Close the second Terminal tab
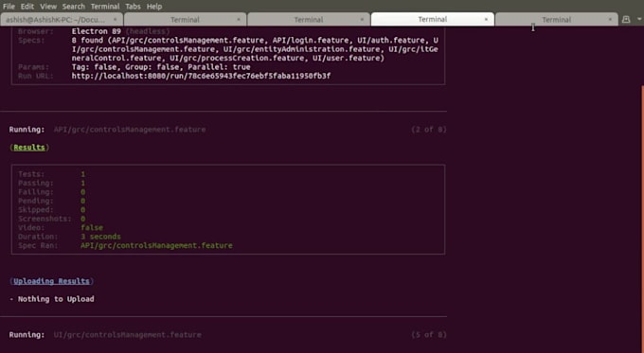This screenshot has height=353, width=644. click(239, 19)
